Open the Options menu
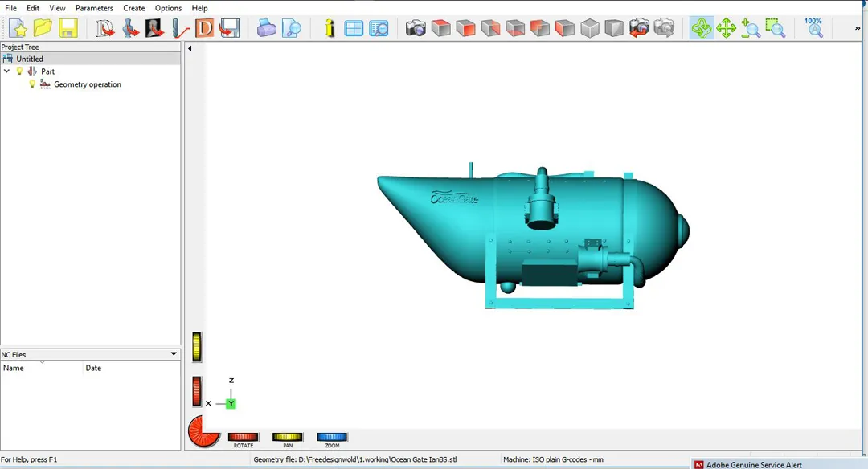Screen dimensions: 868x469 pyautogui.click(x=168, y=8)
